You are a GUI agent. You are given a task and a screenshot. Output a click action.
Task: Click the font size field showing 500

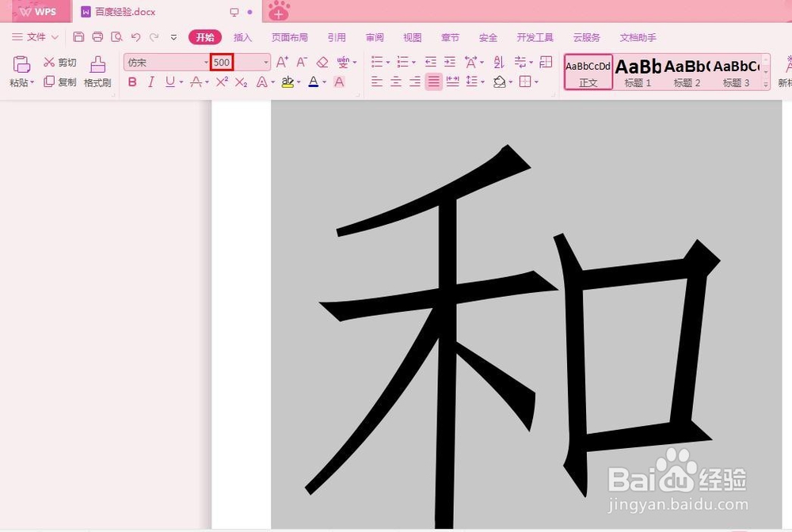pos(222,62)
